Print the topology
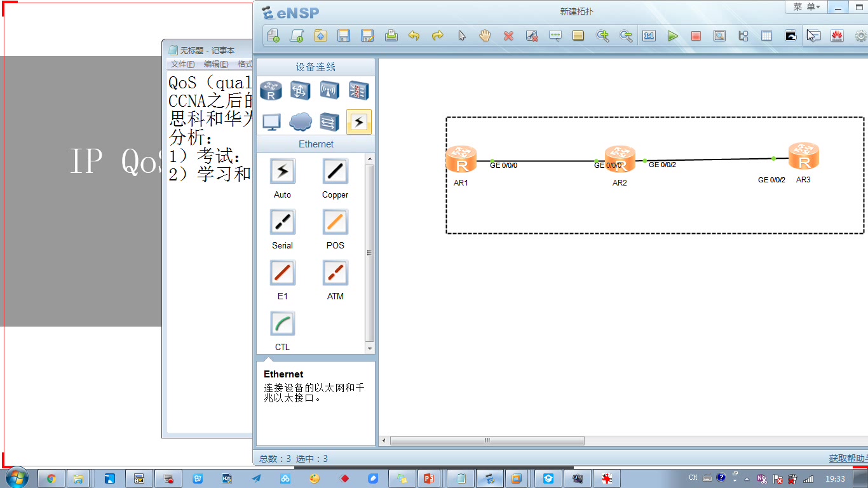This screenshot has height=488, width=868. (x=391, y=36)
